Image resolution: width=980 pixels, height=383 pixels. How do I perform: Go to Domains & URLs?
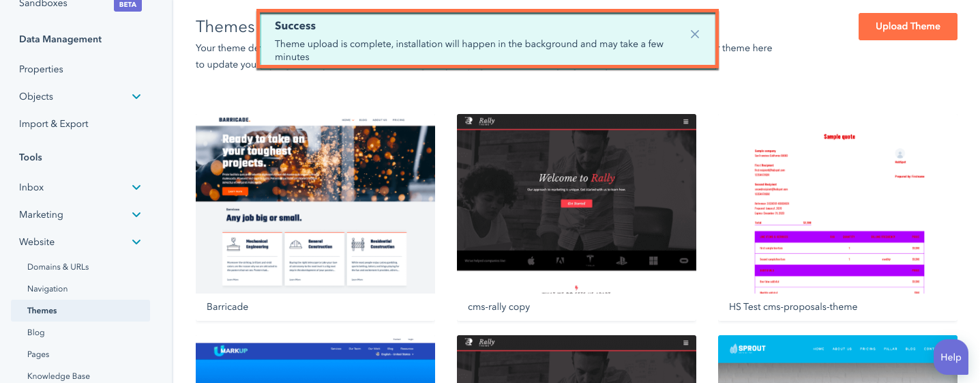click(58, 267)
